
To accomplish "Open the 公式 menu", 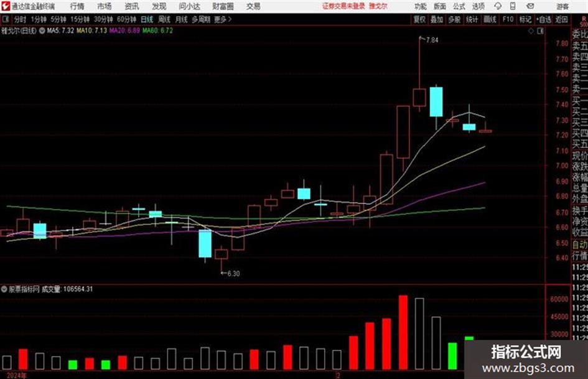I will point(459,6).
